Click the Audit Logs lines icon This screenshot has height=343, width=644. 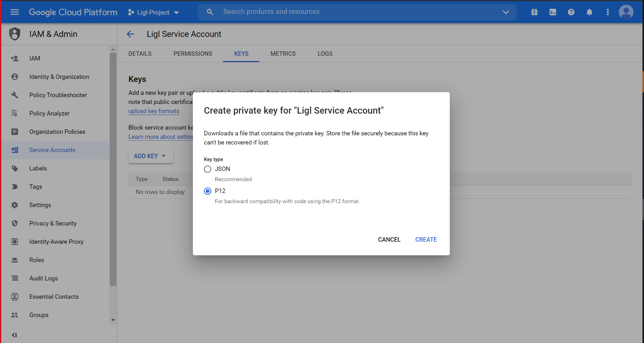coord(14,278)
